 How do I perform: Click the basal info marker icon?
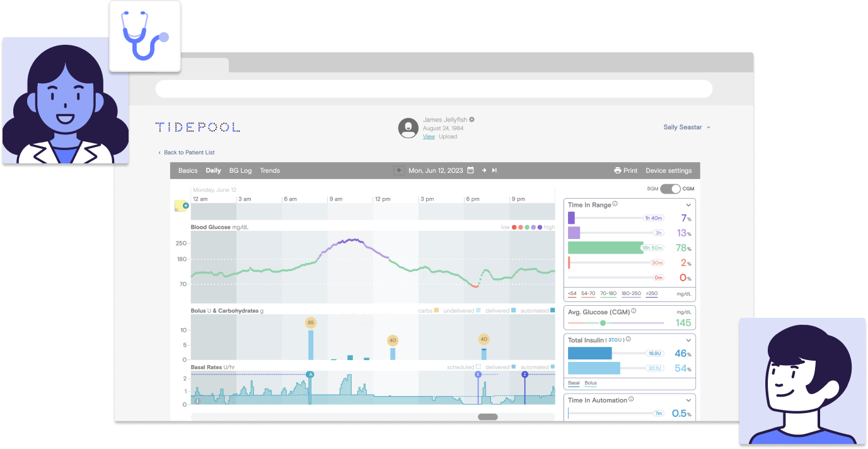pyautogui.click(x=197, y=400)
